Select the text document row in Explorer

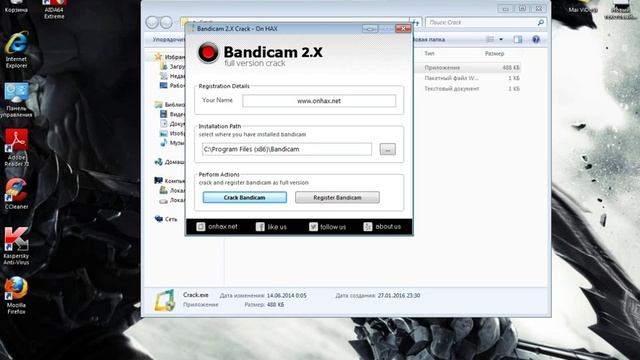[468, 89]
